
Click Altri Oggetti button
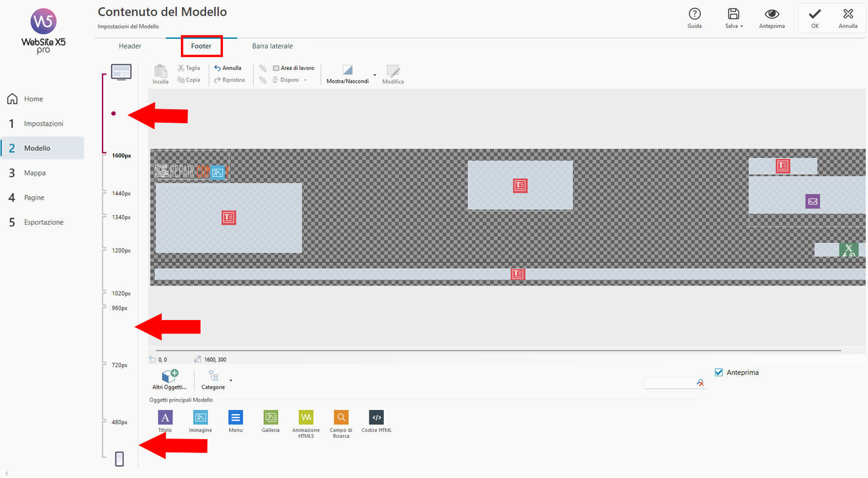[x=169, y=380]
